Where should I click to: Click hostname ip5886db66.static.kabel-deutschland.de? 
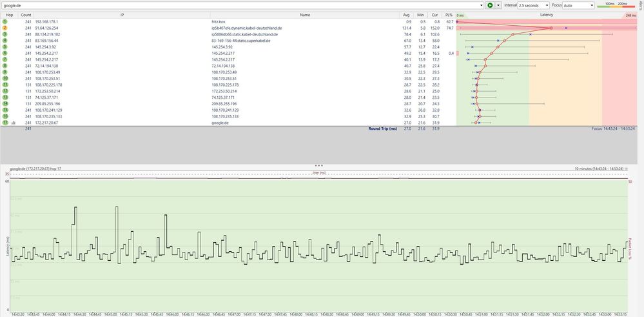point(244,34)
